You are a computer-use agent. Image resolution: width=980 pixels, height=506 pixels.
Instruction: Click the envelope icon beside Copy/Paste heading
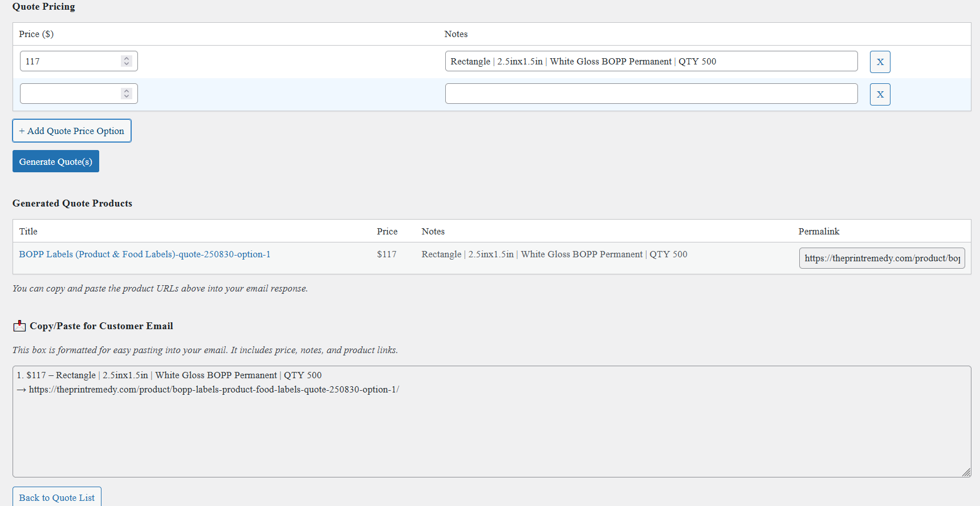pyautogui.click(x=19, y=326)
